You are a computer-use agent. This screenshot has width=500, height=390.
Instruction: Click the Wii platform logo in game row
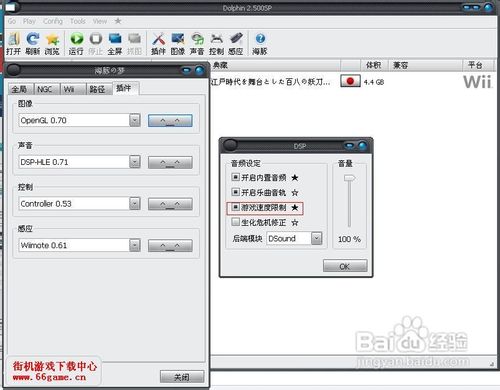[477, 82]
